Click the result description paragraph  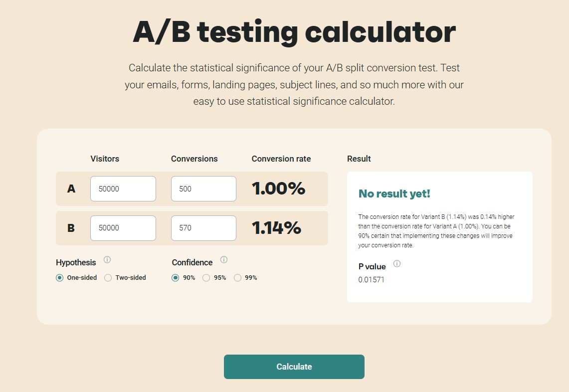click(x=436, y=231)
